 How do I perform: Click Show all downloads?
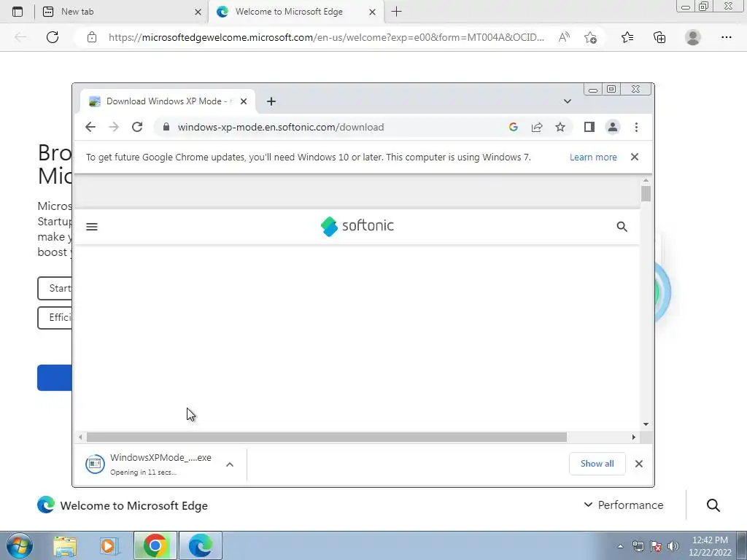coord(597,464)
